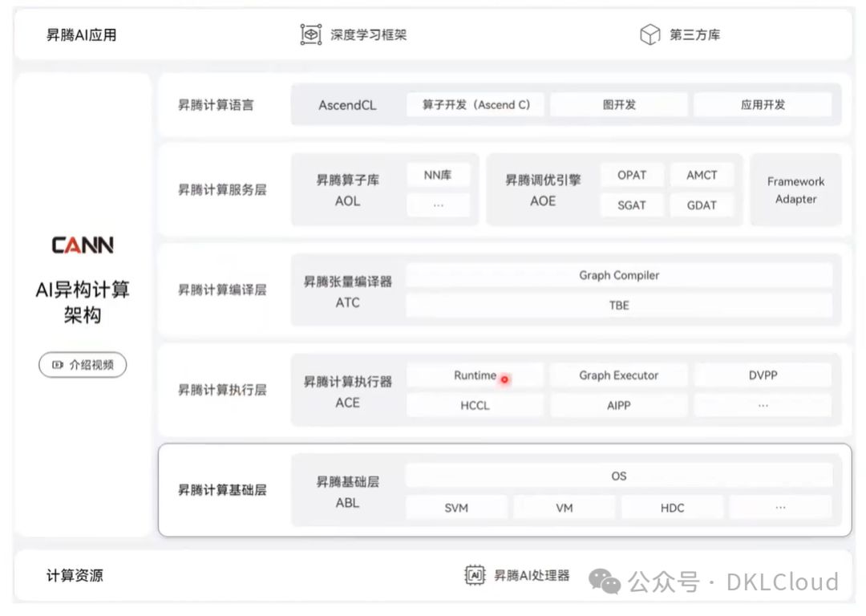
Task: Click the third-party library cube icon
Action: click(650, 34)
